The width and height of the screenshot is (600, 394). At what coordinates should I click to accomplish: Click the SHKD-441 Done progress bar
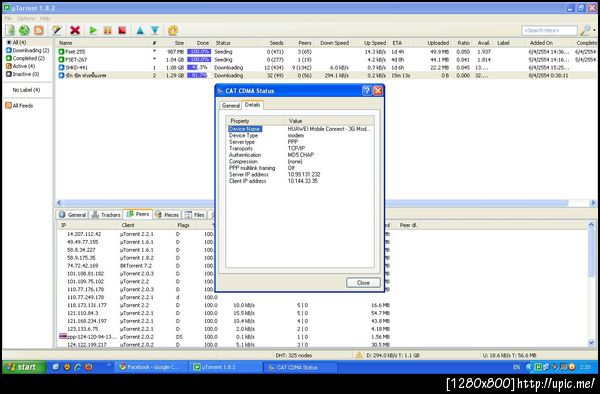[199, 68]
